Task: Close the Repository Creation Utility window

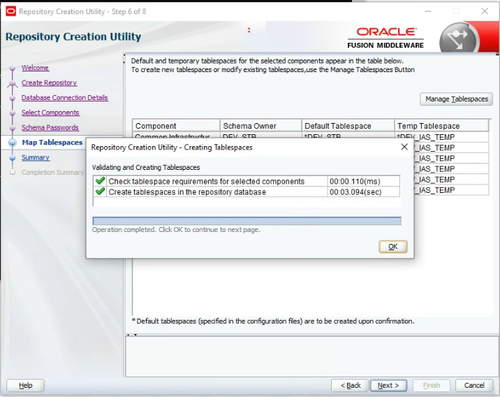Action: click(485, 11)
